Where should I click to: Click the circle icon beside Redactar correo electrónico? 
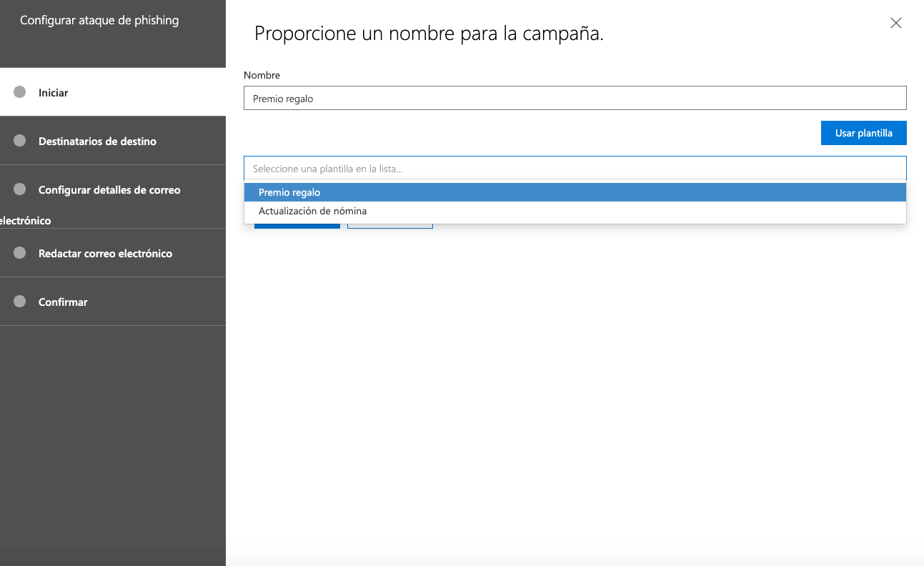tap(20, 253)
